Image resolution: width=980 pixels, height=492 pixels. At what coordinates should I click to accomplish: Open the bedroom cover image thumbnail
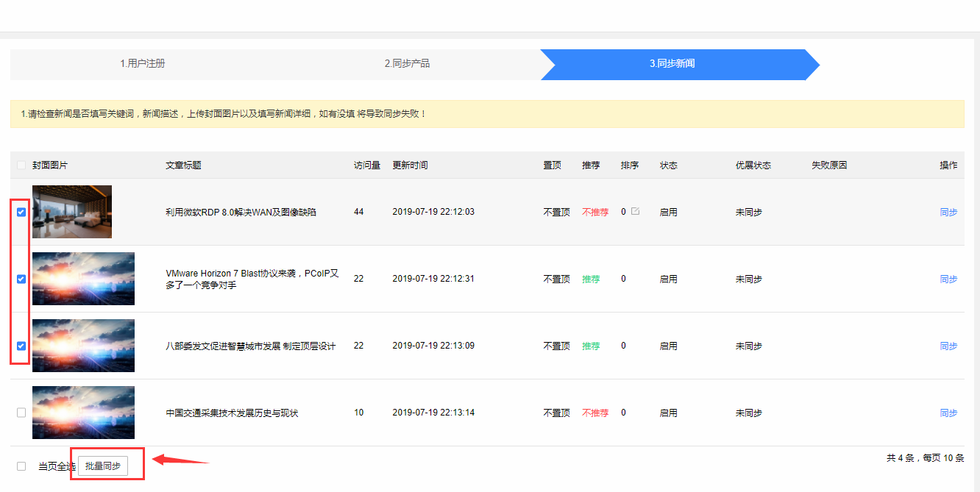(x=72, y=212)
